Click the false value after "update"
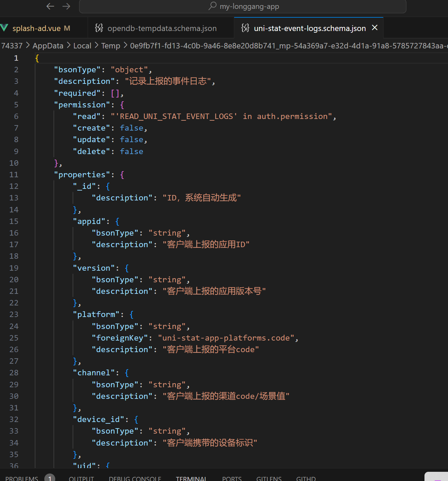The image size is (448, 481). tap(132, 139)
